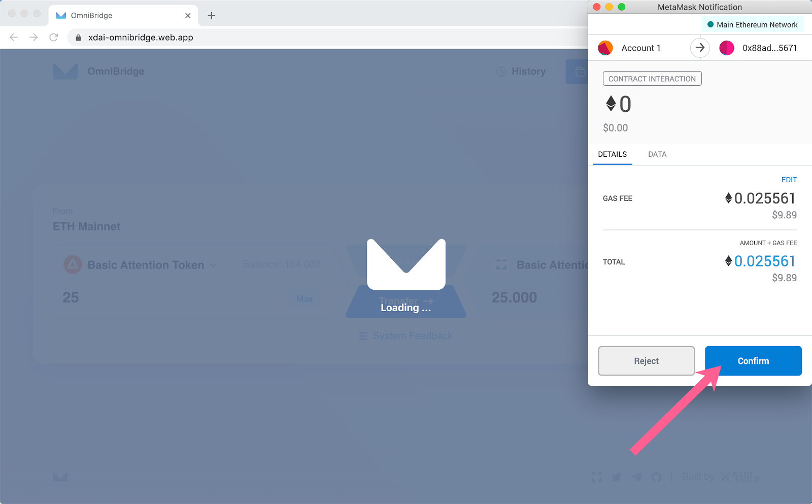The image size is (812, 504).
Task: Click the Account 1 avatar icon
Action: click(605, 48)
